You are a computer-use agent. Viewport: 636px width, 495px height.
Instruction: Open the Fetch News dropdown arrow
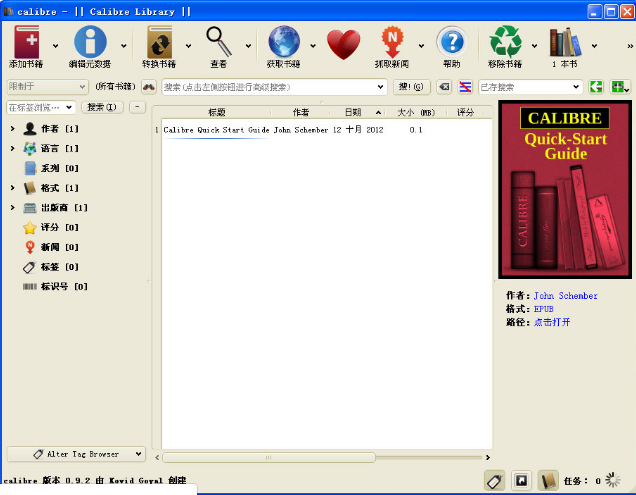point(421,46)
